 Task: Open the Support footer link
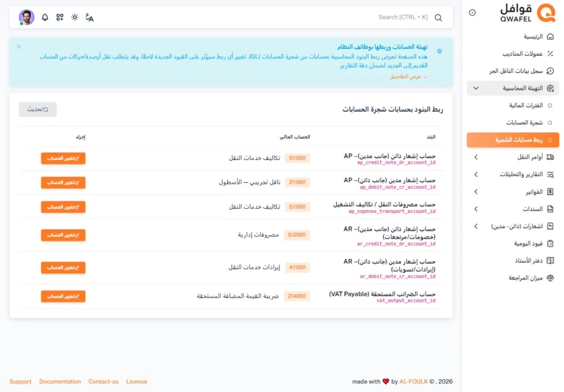[20, 381]
